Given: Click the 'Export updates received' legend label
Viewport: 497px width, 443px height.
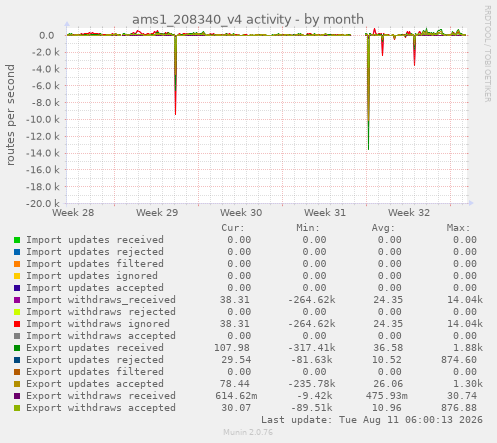Looking at the screenshot, I should point(95,348).
